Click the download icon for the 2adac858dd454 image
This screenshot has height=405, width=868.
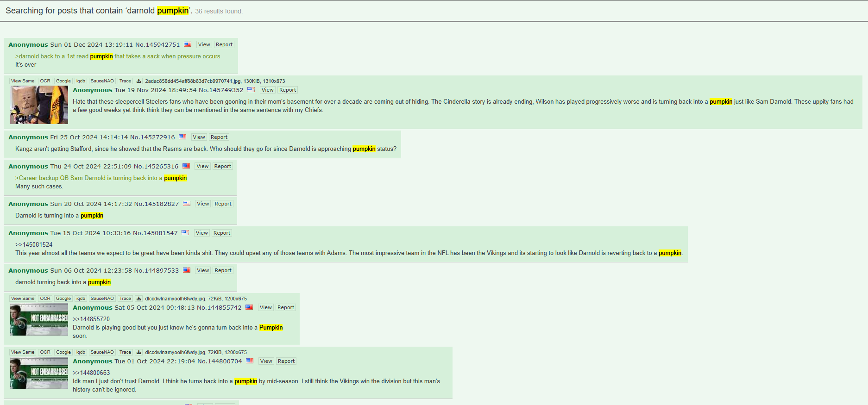[138, 81]
